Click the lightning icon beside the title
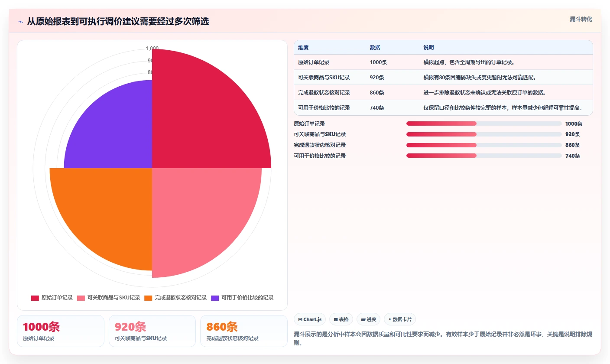The height and width of the screenshot is (364, 610). [20, 22]
